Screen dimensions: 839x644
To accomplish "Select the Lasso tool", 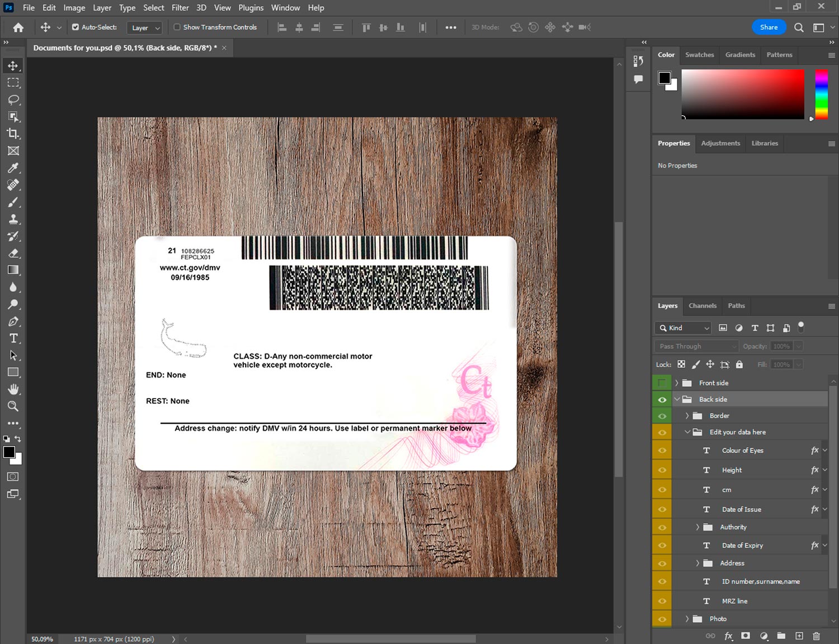I will pos(13,100).
